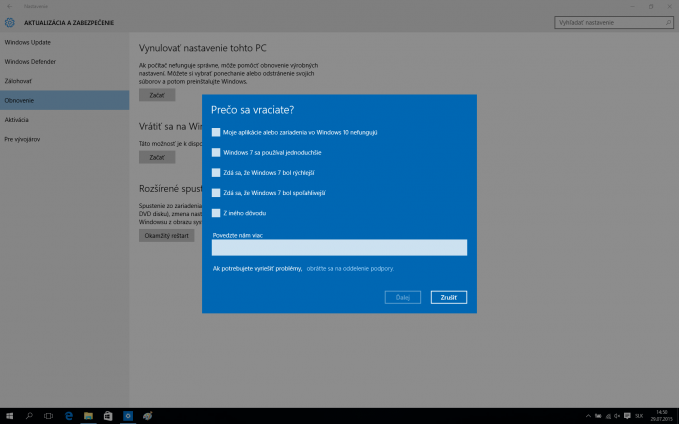Image resolution: width=679 pixels, height=424 pixels.
Task: Click the SLK input language indicator
Action: [x=639, y=416]
